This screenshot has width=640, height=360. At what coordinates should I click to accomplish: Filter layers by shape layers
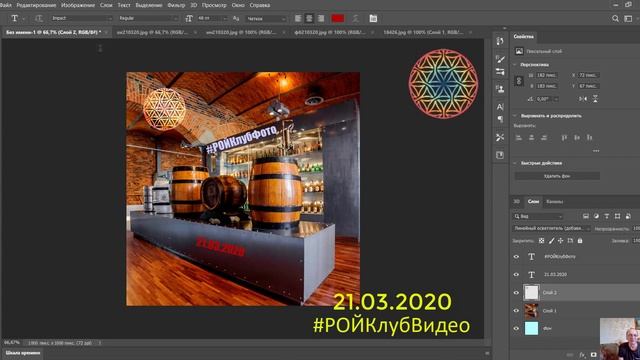[x=617, y=216]
